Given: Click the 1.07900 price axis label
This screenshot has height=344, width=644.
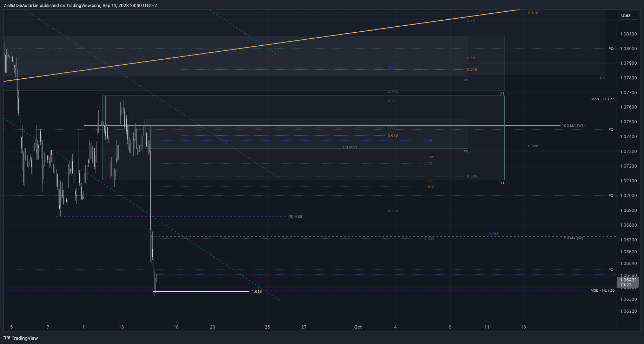Looking at the screenshot, I should pyautogui.click(x=628, y=63).
